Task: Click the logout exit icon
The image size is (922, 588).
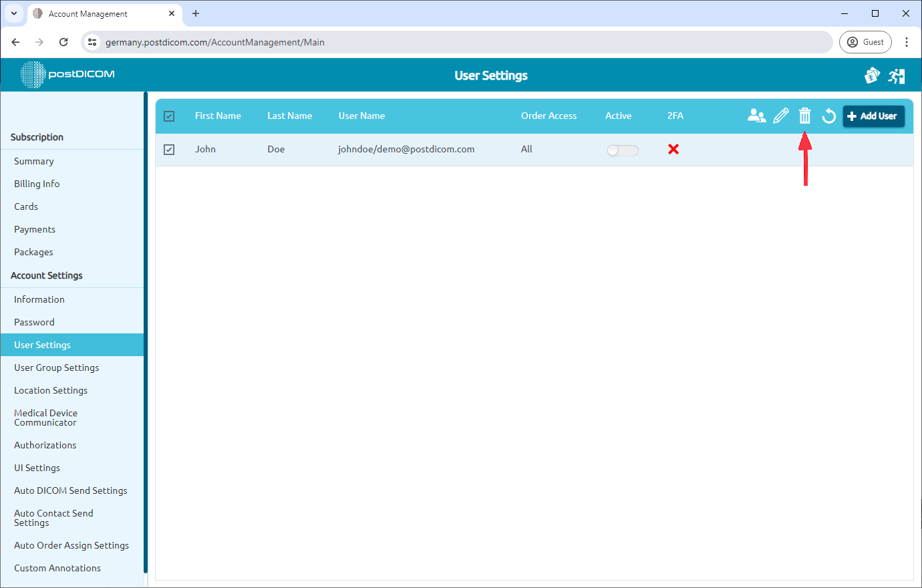Action: click(897, 76)
